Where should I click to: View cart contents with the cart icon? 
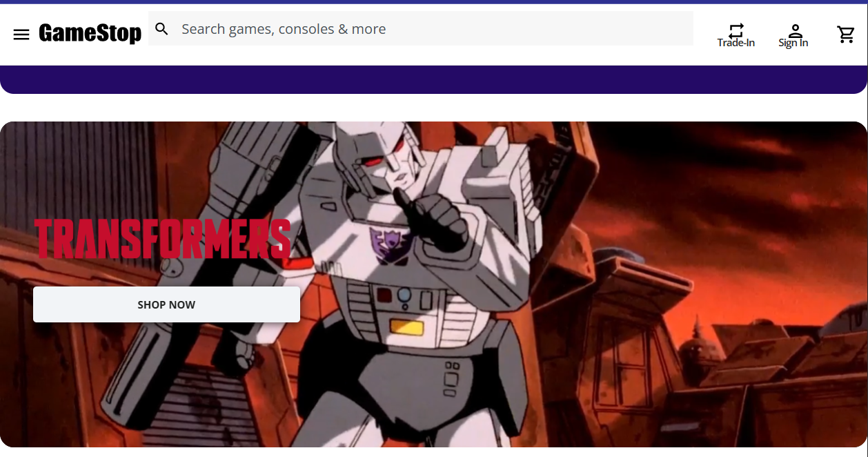coord(847,33)
